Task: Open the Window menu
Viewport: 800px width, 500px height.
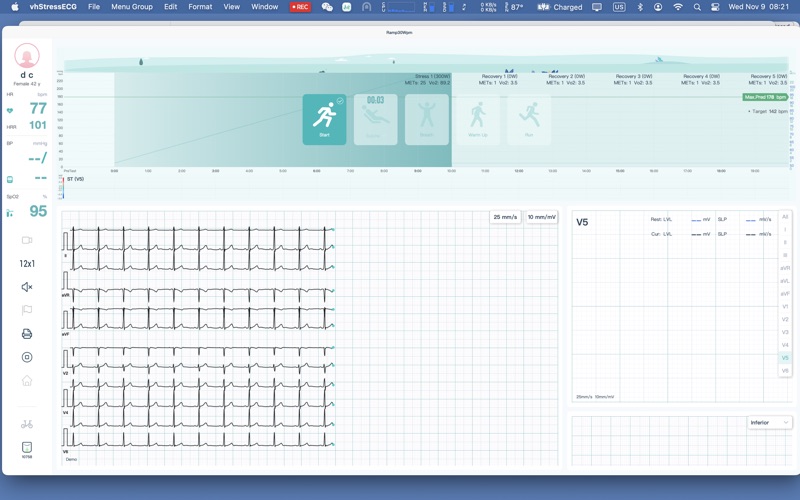Action: pos(264,7)
